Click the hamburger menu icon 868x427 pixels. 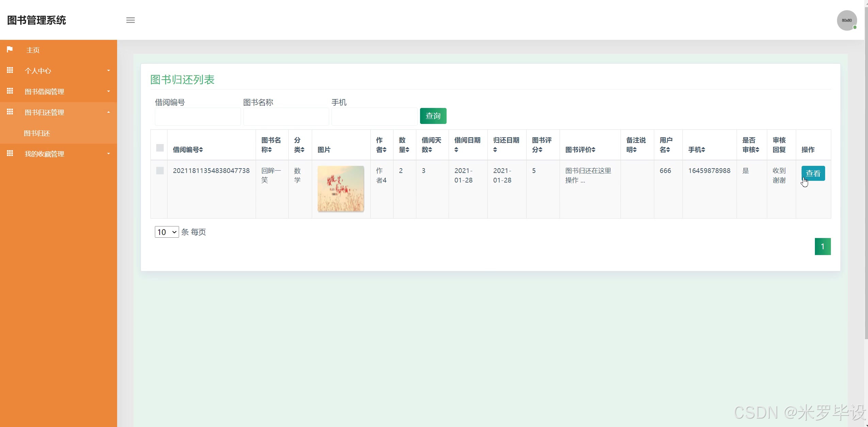pyautogui.click(x=130, y=20)
